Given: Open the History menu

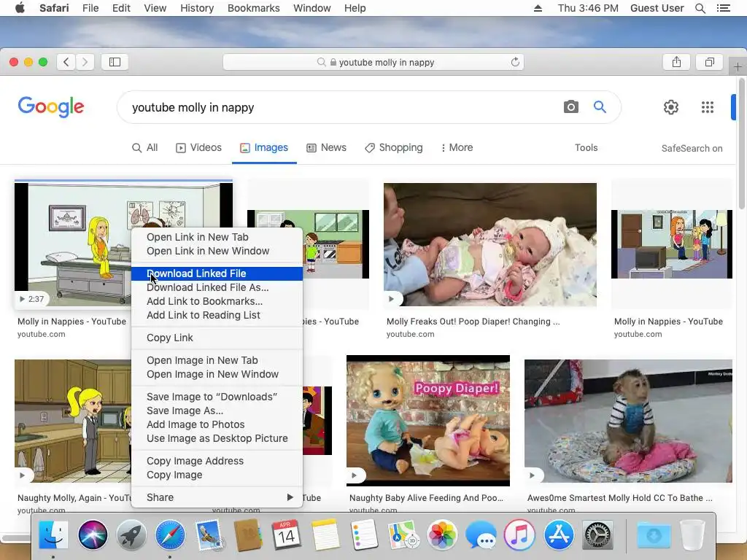Looking at the screenshot, I should (197, 8).
